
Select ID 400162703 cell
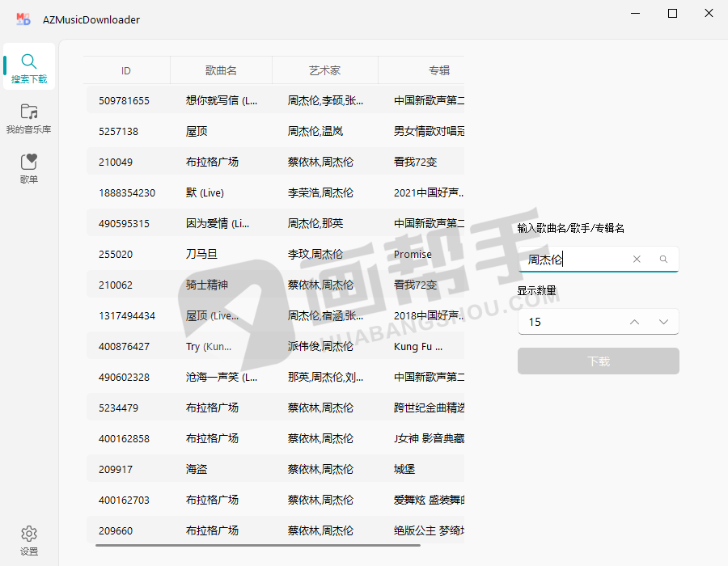tap(124, 500)
